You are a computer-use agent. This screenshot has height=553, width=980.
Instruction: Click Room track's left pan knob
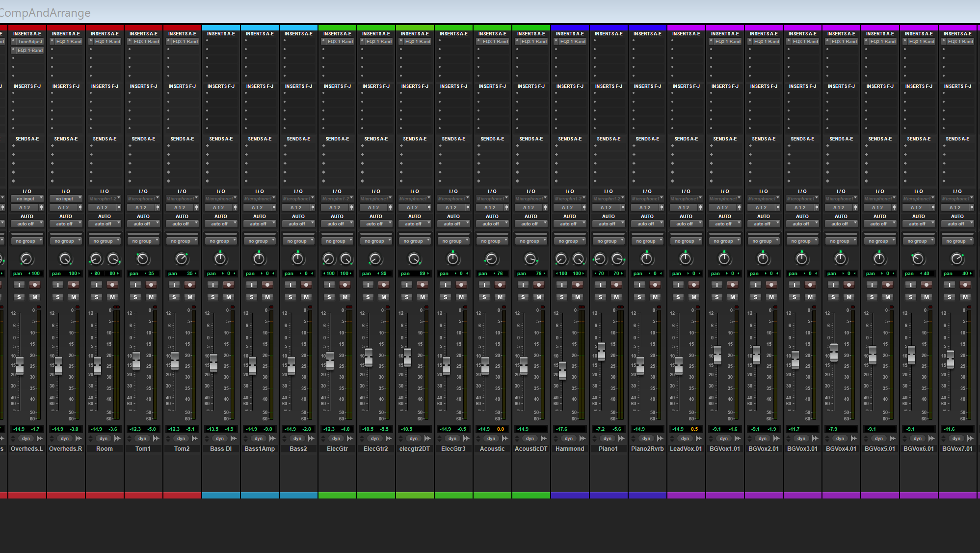point(96,259)
